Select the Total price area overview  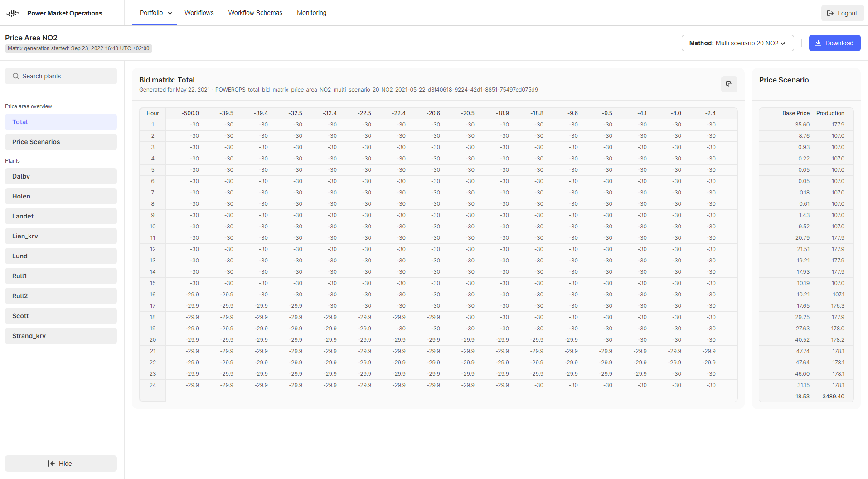61,122
